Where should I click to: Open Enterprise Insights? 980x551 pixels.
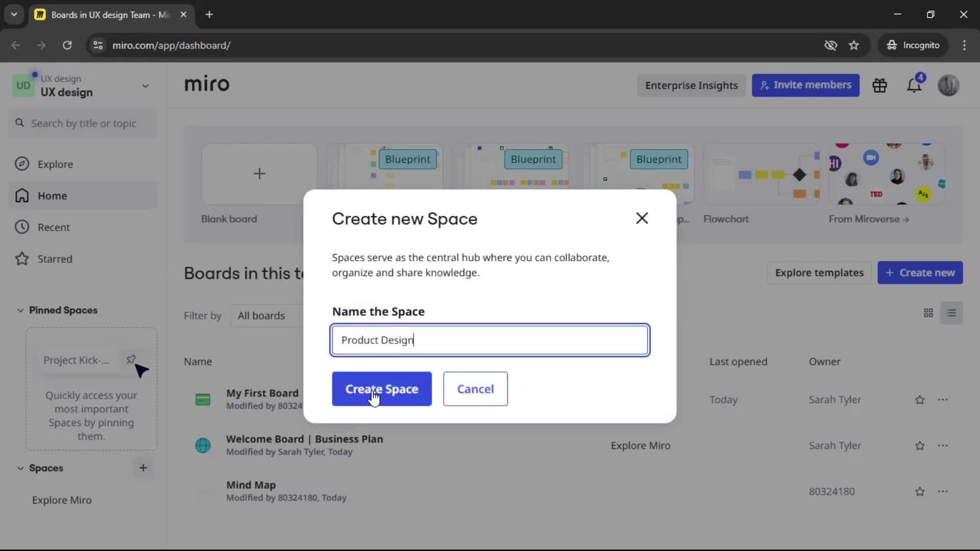[x=691, y=85]
